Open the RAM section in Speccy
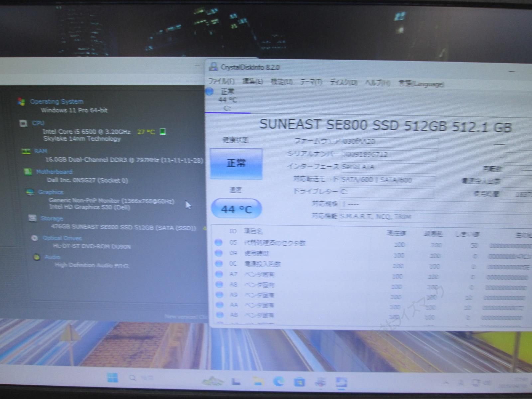The image size is (532, 399). point(41,151)
